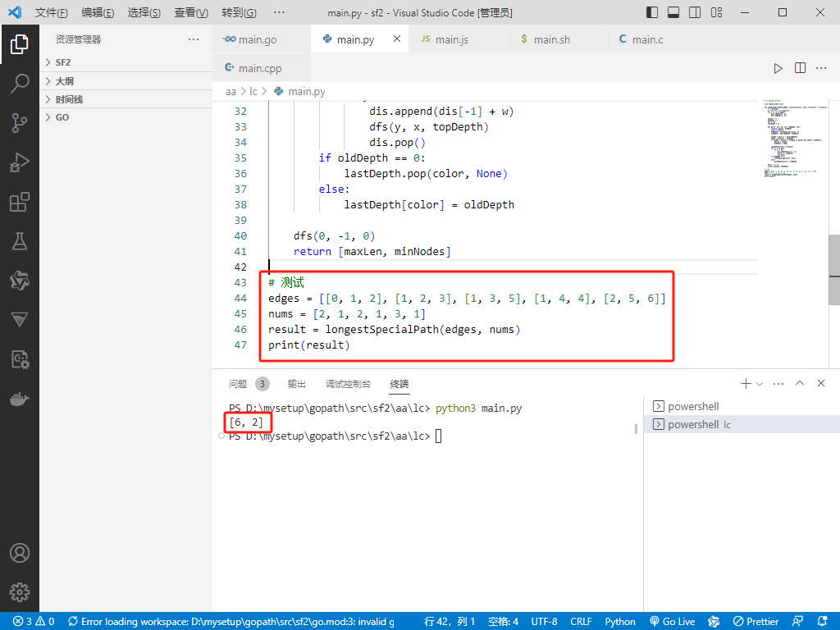
Task: Maximize the panel with up chevron
Action: coord(800,384)
